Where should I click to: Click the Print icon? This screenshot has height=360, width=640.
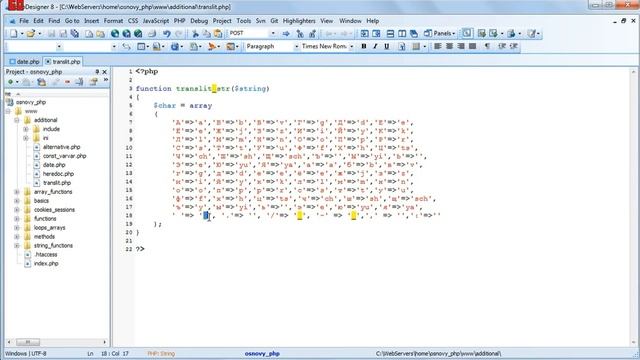(152, 33)
